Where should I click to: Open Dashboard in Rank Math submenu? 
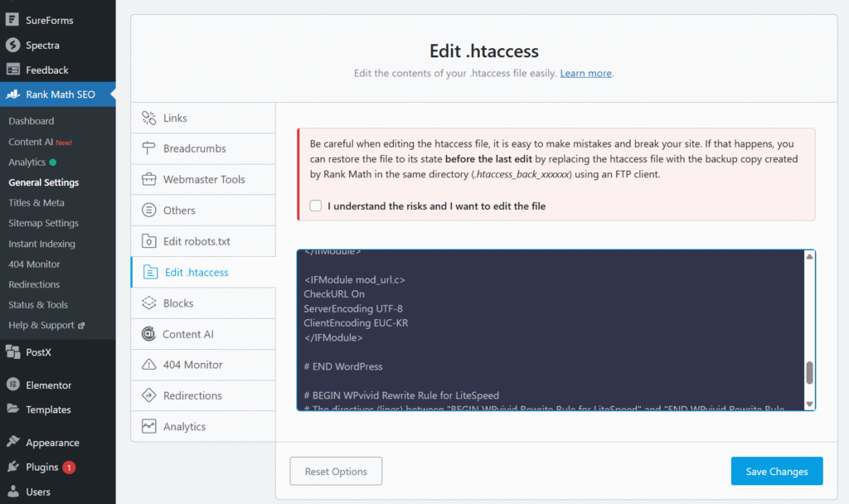tap(31, 121)
